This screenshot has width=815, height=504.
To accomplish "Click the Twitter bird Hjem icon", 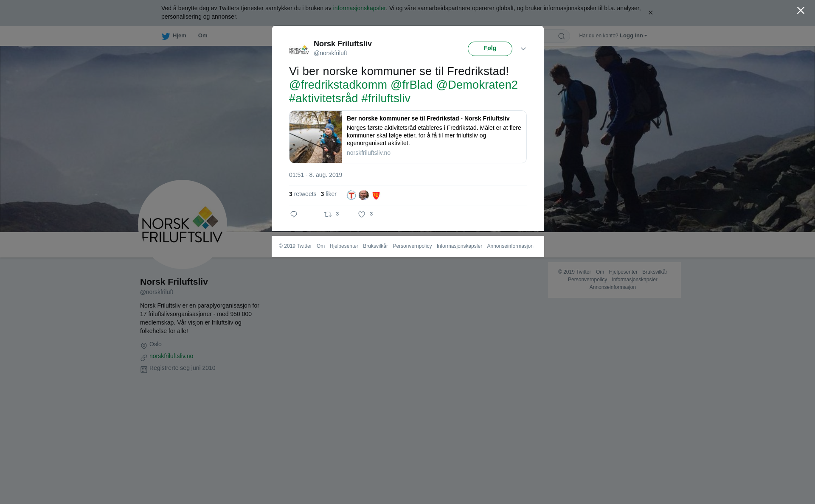I will pyautogui.click(x=166, y=36).
